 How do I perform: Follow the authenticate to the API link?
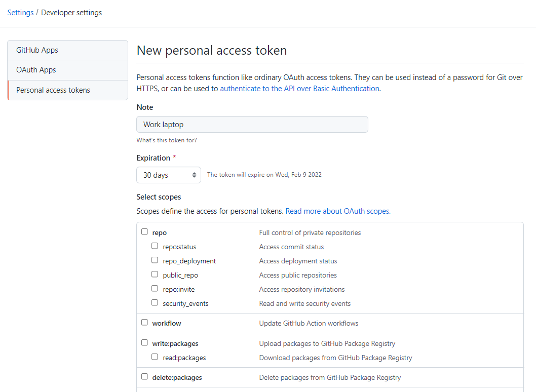pos(300,89)
